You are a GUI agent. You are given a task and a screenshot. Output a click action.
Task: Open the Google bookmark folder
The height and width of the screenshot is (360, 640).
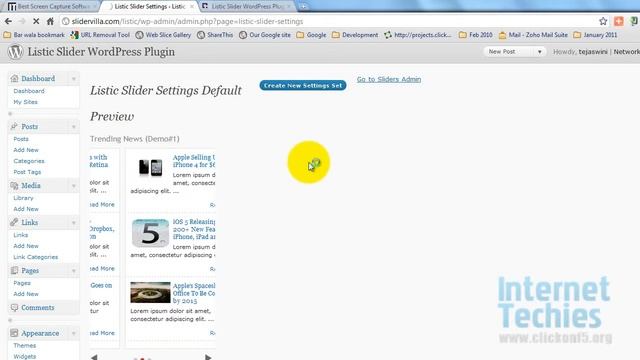pos(311,35)
